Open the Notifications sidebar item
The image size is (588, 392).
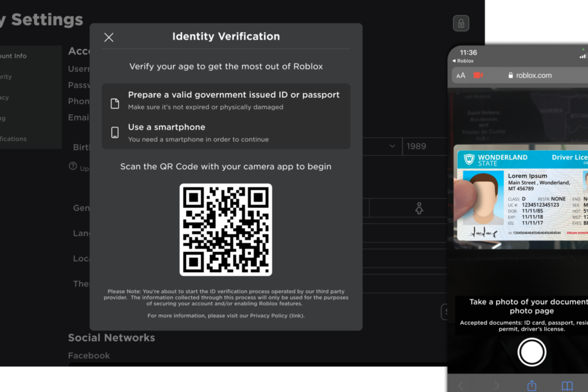(x=13, y=139)
